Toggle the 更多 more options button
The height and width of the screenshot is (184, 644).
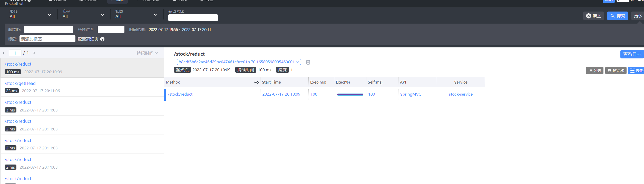pyautogui.click(x=638, y=16)
